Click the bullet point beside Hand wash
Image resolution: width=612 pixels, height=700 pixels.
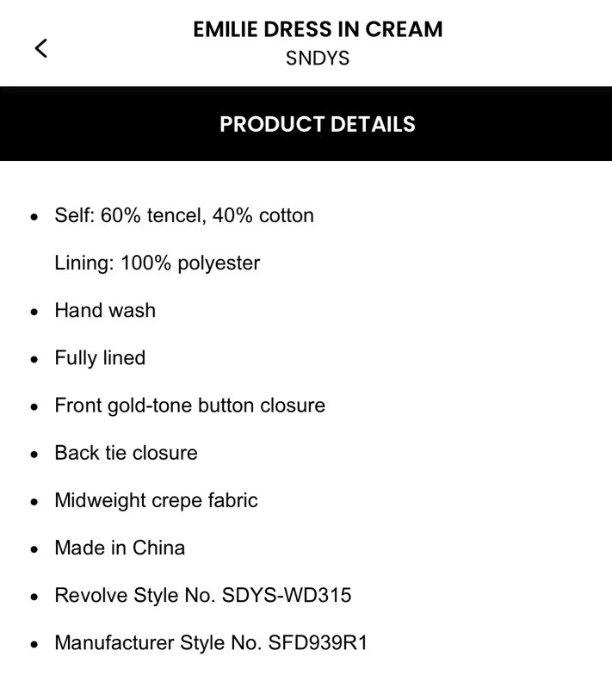click(x=34, y=312)
